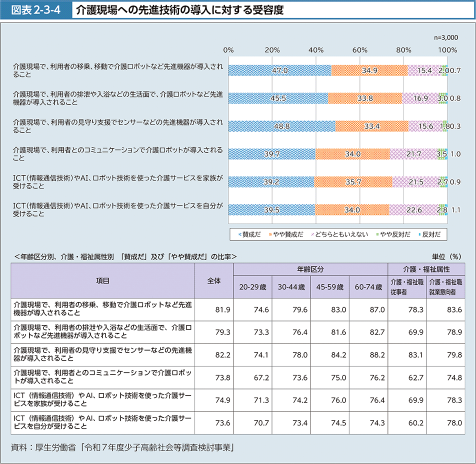Click the 60-74歳 column header

(x=368, y=287)
